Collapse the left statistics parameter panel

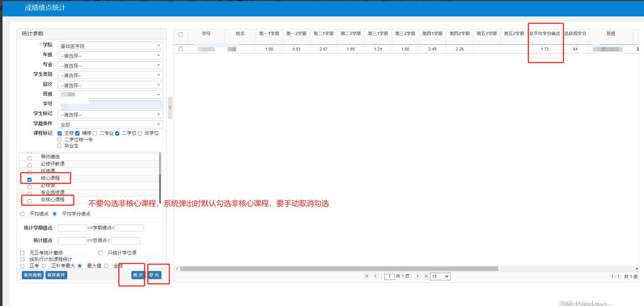(170, 108)
